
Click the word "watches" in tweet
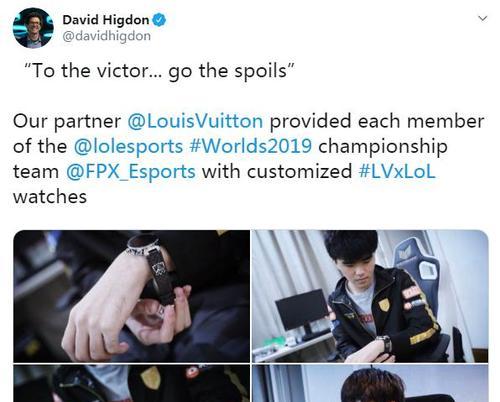tap(50, 197)
